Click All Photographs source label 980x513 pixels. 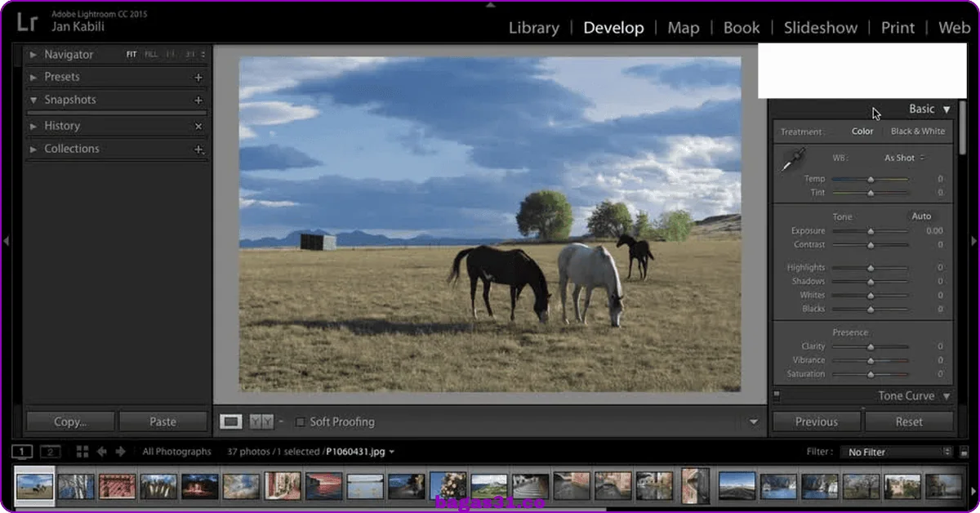[176, 452]
